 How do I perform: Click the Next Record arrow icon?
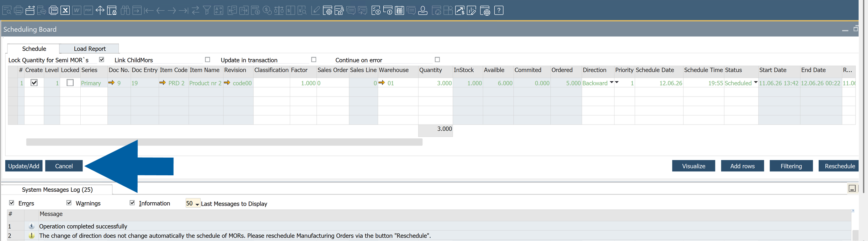click(172, 11)
